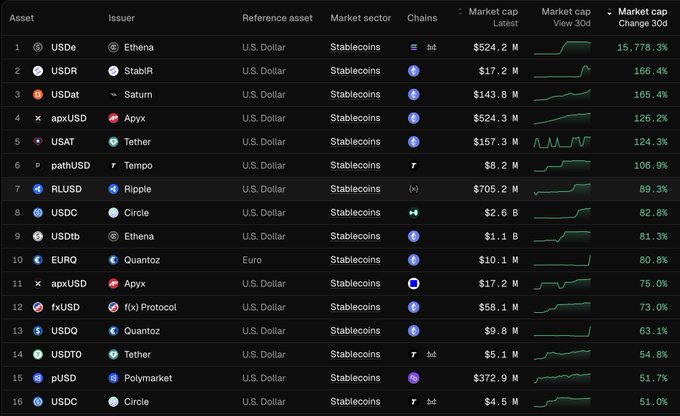This screenshot has width=680, height=416.
Task: Click the Quantoz issuer name in USDQ row
Action: (142, 331)
